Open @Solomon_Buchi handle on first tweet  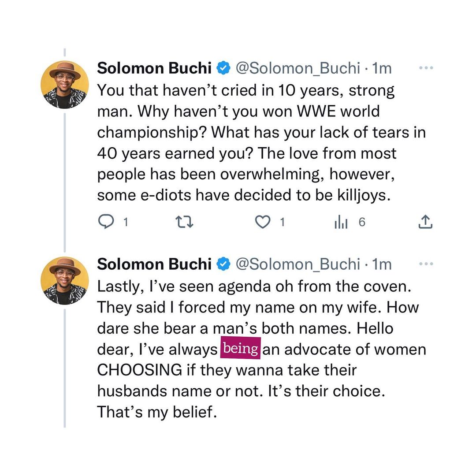pyautogui.click(x=298, y=68)
